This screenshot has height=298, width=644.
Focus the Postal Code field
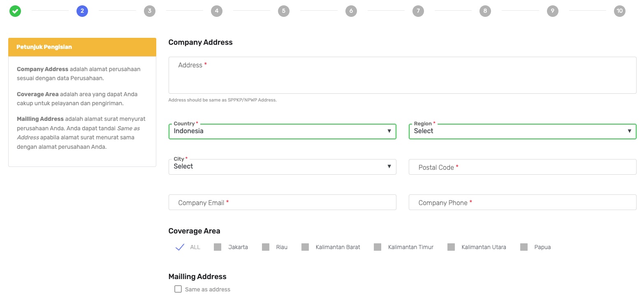pyautogui.click(x=522, y=167)
